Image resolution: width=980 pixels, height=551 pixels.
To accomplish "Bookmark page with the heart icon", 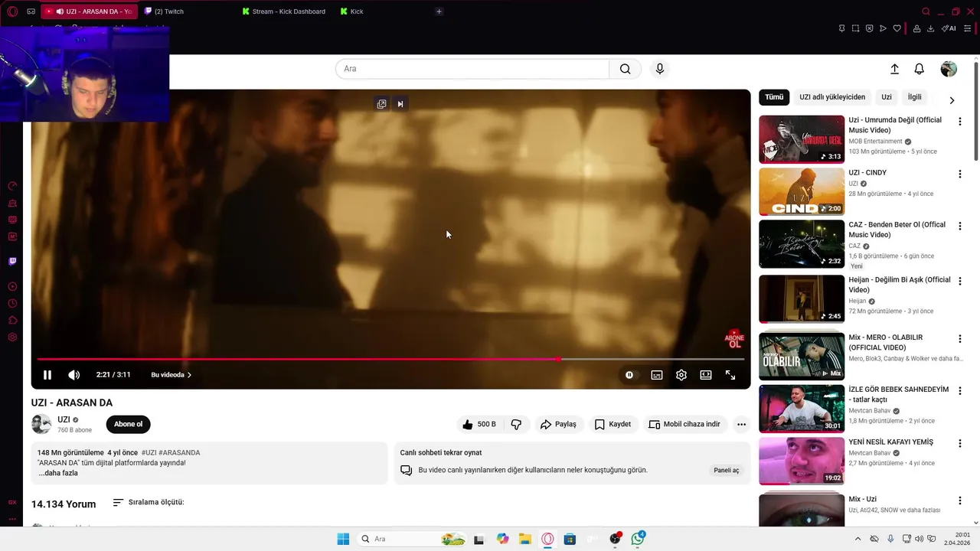I will [x=897, y=28].
